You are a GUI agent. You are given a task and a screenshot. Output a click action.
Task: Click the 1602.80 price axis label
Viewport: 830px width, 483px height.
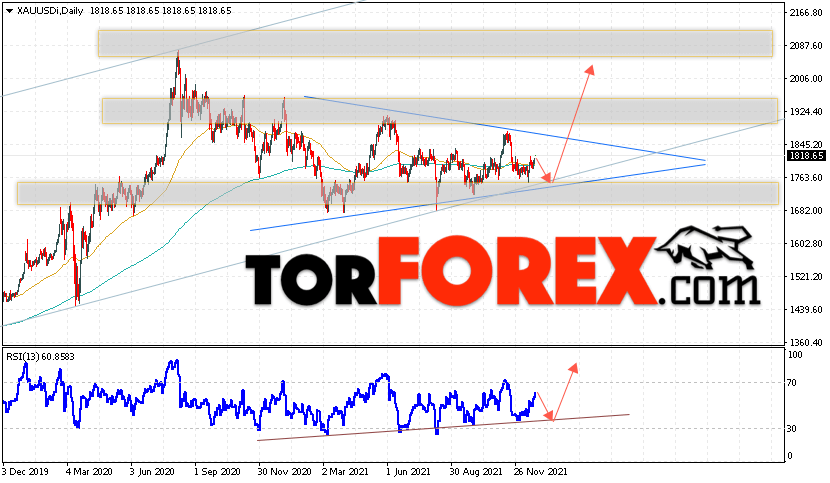pos(806,244)
